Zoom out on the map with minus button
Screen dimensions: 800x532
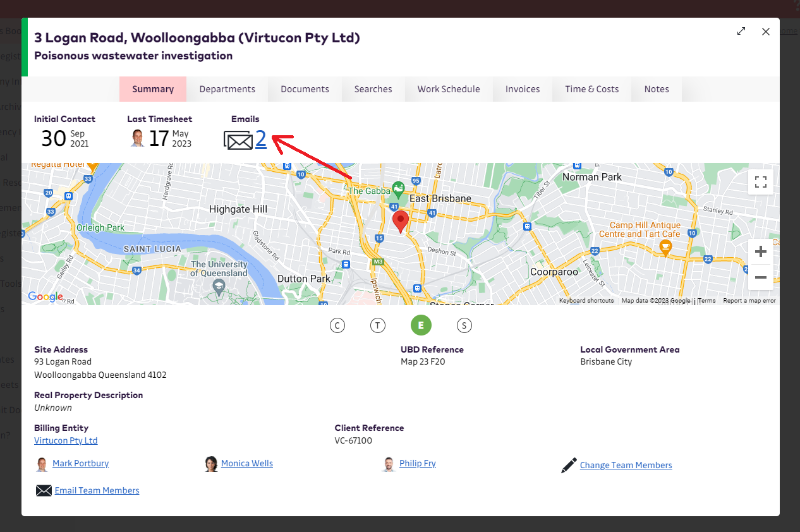pyautogui.click(x=761, y=278)
